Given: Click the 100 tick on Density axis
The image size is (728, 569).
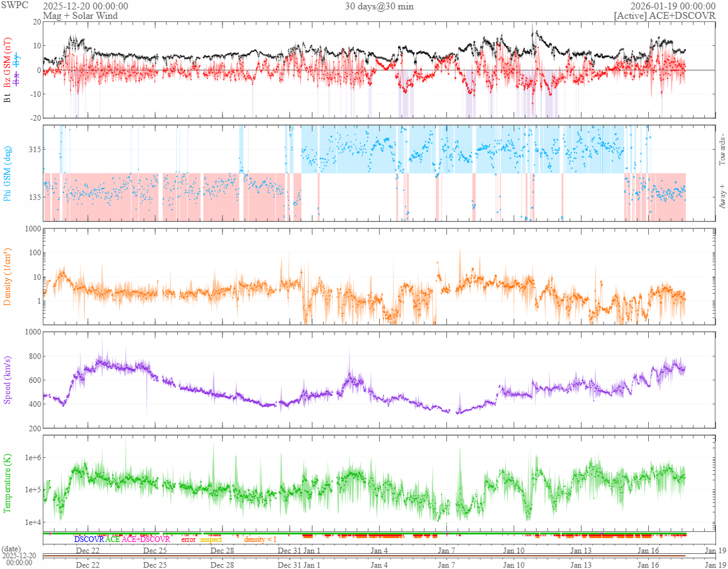Looking at the screenshot, I should point(34,253).
